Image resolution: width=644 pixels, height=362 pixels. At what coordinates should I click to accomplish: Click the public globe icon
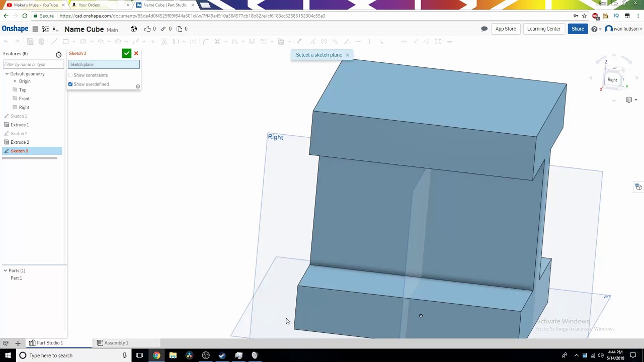(134, 29)
